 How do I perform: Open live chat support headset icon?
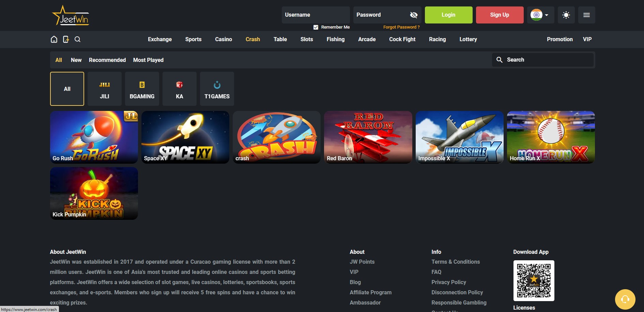tap(625, 299)
